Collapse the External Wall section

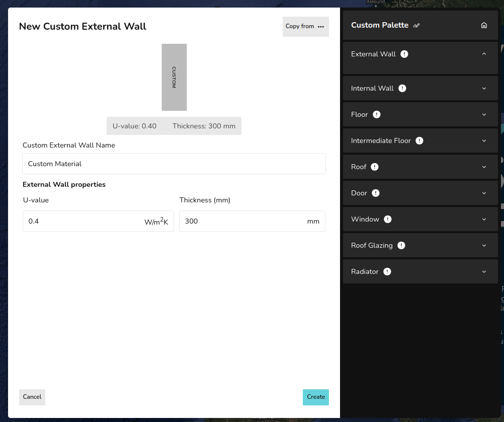pos(484,54)
